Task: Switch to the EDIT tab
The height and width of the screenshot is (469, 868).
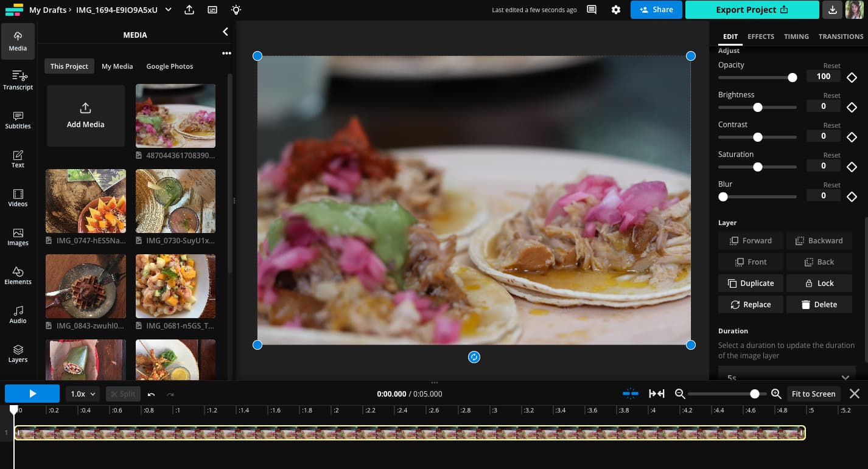Action: [730, 36]
